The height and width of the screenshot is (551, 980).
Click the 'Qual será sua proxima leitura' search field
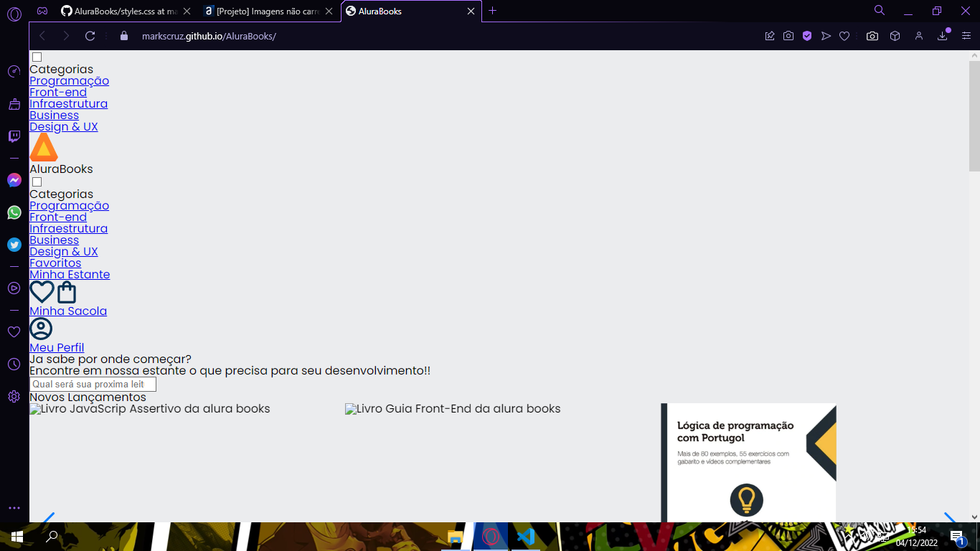pyautogui.click(x=93, y=385)
